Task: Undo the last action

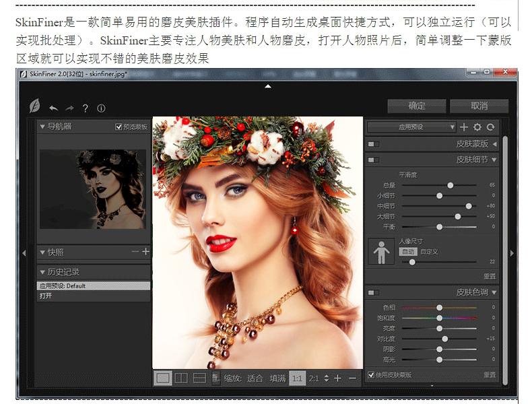Action: (x=53, y=108)
